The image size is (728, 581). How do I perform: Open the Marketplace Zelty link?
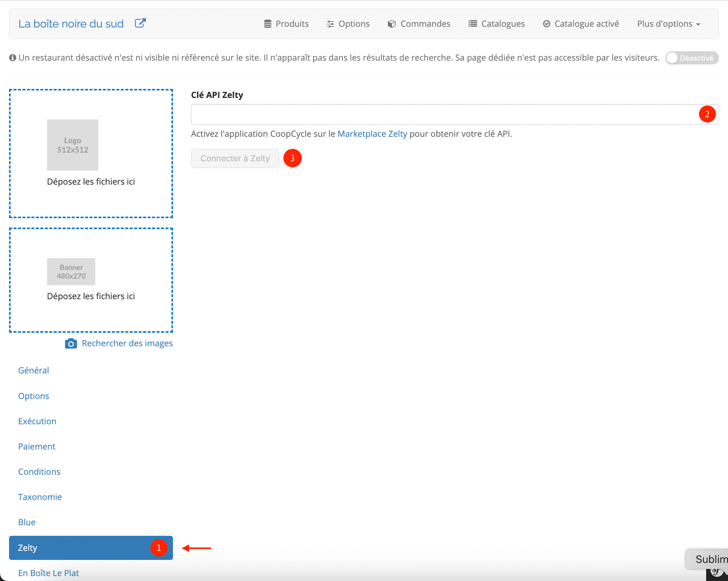(372, 134)
